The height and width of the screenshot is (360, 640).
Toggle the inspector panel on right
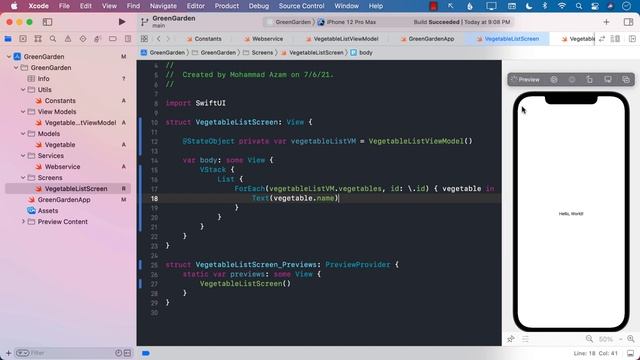[x=629, y=22]
